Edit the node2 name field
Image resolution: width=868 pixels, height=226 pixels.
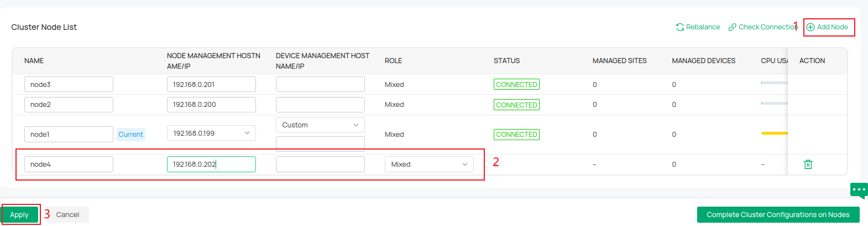pyautogui.click(x=69, y=105)
